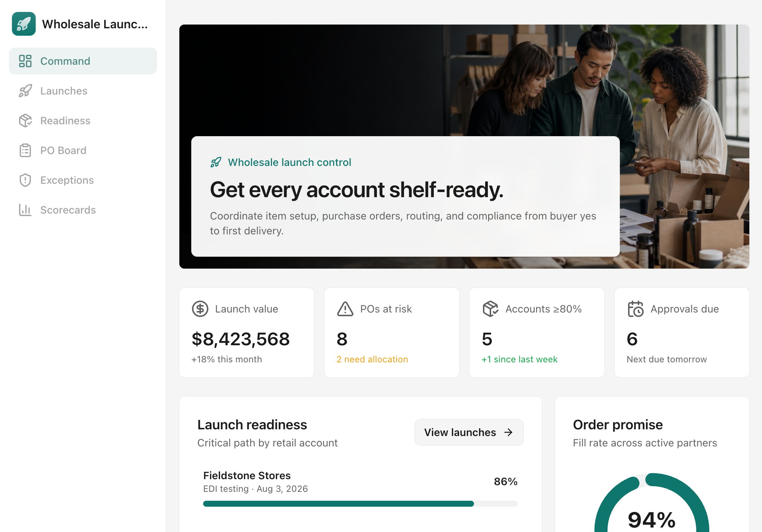This screenshot has height=532, width=762.
Task: Click the Command grid icon
Action: pyautogui.click(x=25, y=61)
